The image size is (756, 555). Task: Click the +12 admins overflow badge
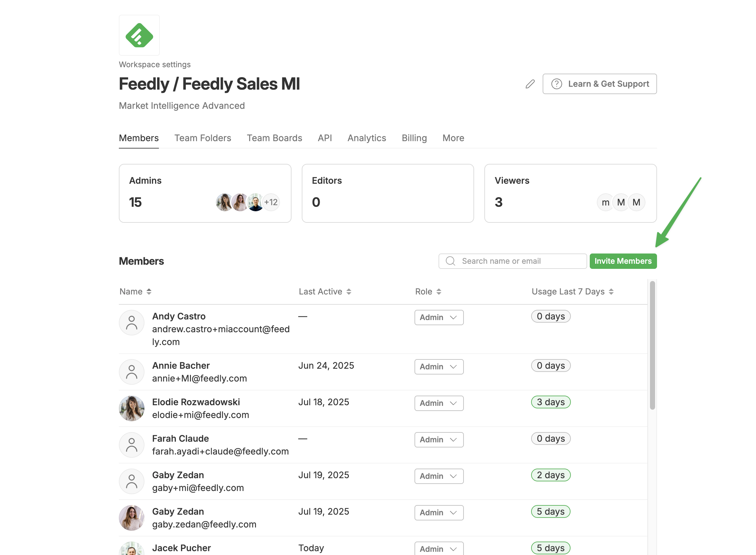[x=271, y=202]
